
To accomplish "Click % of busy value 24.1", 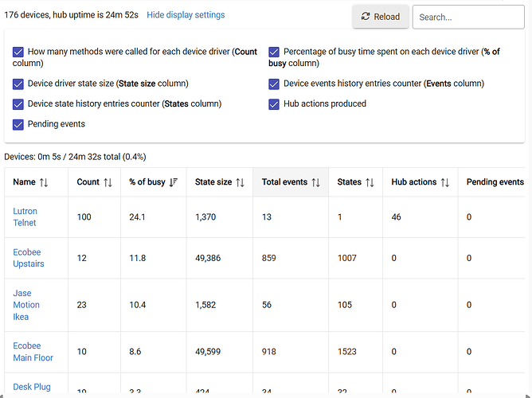I will click(137, 217).
